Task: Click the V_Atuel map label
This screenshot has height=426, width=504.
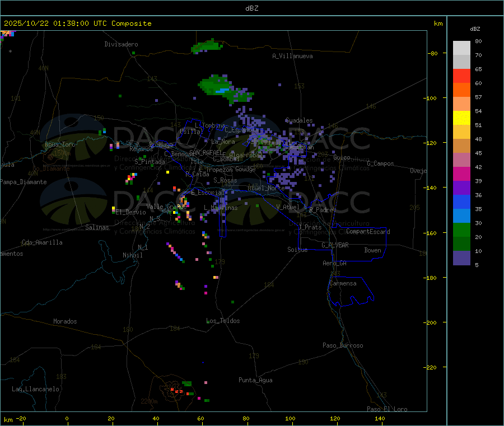Action: (288, 207)
